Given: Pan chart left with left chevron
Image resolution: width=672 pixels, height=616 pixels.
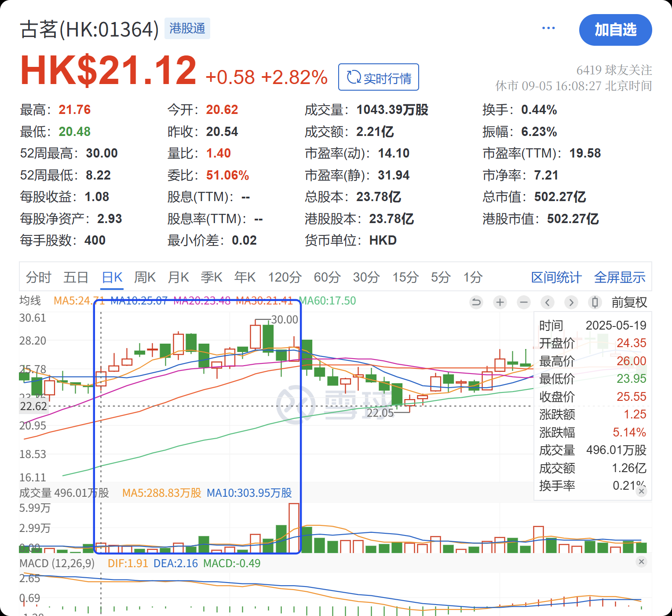Looking at the screenshot, I should 547,302.
